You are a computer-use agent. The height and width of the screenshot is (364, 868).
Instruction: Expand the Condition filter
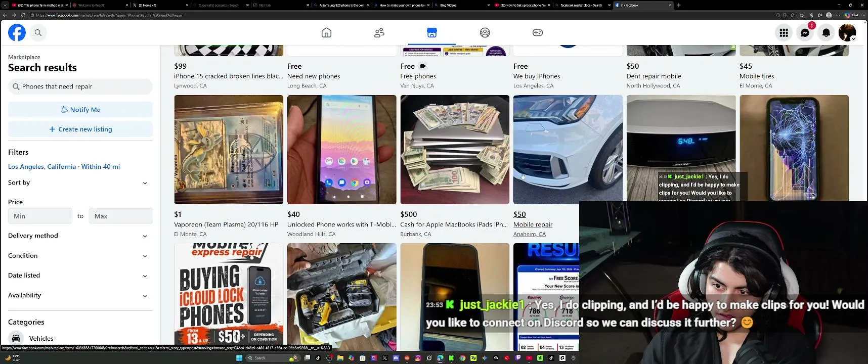[80, 256]
